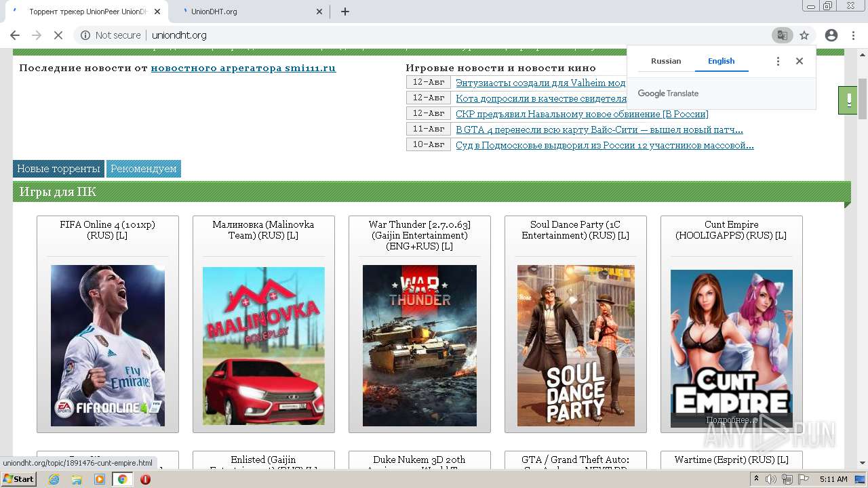Open the новостного агрегатора smi111.ru link
The width and height of the screenshot is (868, 488).
243,68
